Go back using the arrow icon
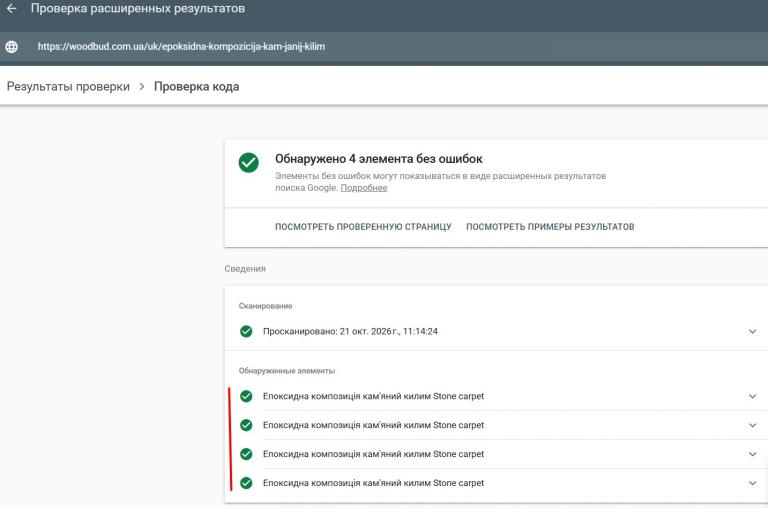The height and width of the screenshot is (508, 768). point(11,8)
